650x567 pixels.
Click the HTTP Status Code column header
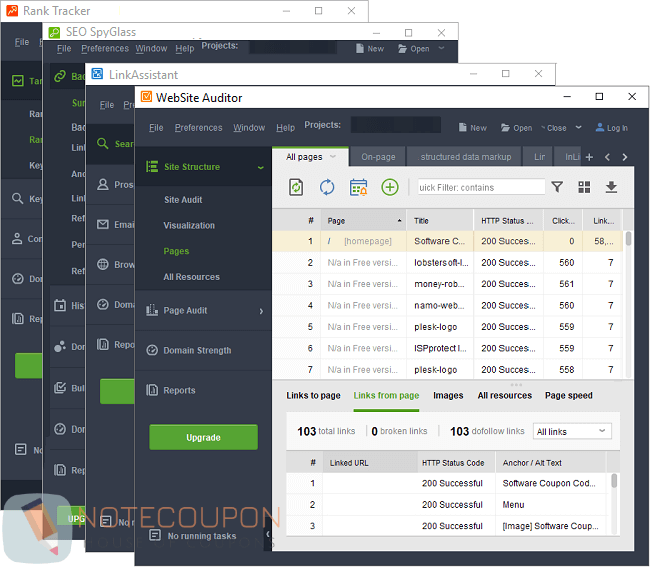tap(456, 463)
